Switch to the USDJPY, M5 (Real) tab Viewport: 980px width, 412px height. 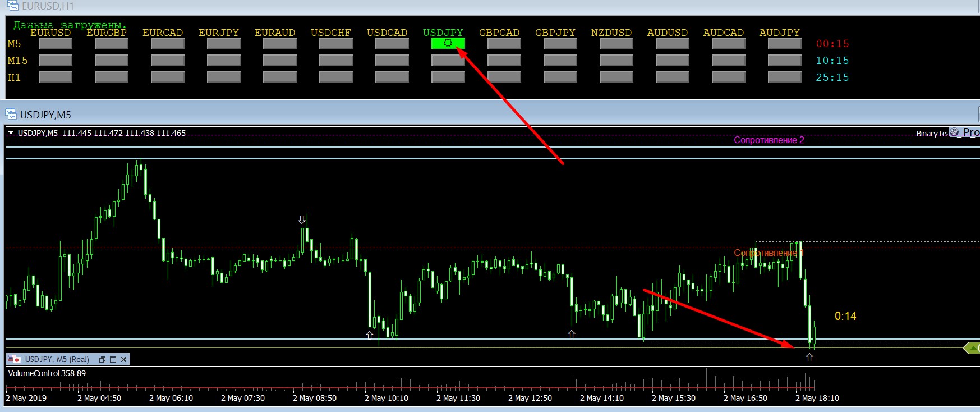[x=57, y=359]
